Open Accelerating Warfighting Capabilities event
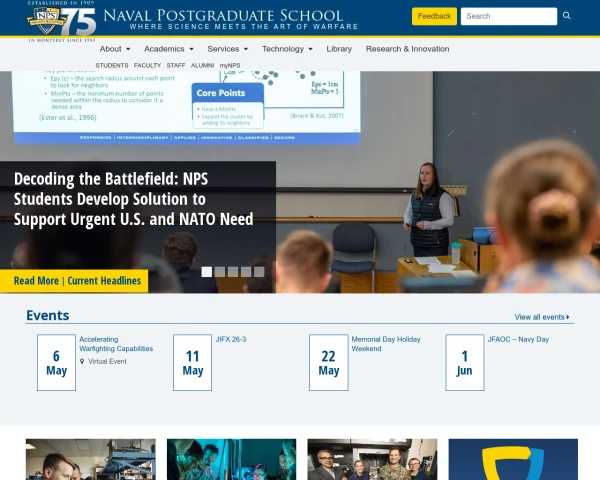The height and width of the screenshot is (480, 600). pos(116,344)
